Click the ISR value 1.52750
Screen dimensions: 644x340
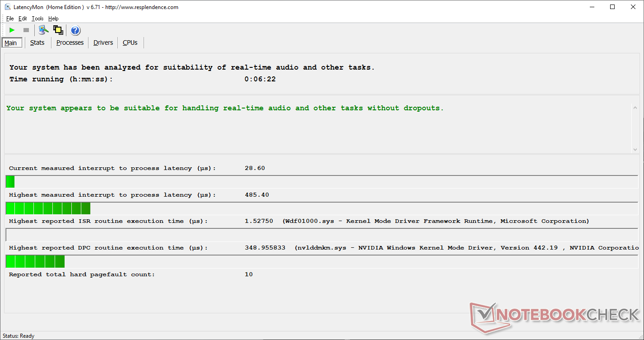click(x=259, y=221)
